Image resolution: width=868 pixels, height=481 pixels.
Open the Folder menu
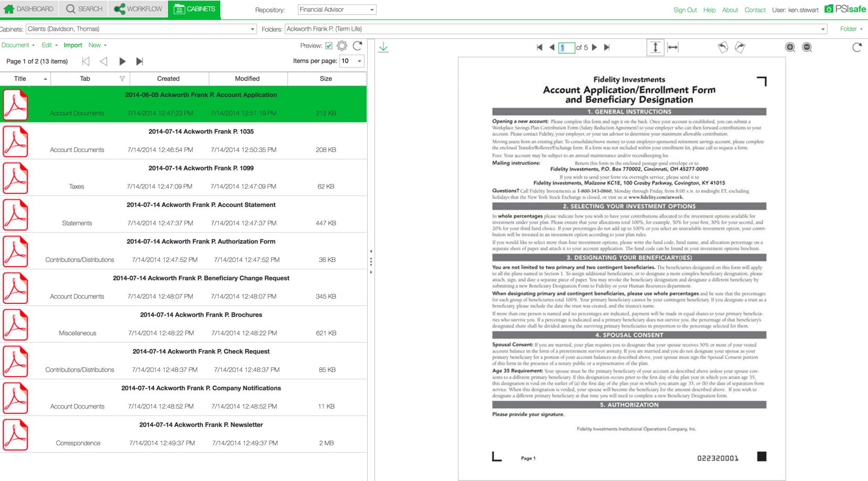[851, 29]
